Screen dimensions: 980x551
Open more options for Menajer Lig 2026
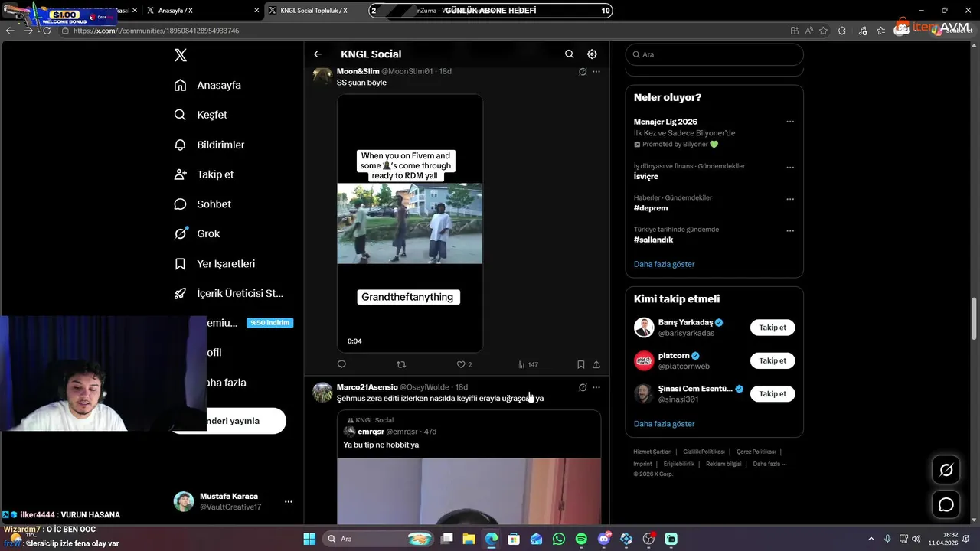click(790, 122)
